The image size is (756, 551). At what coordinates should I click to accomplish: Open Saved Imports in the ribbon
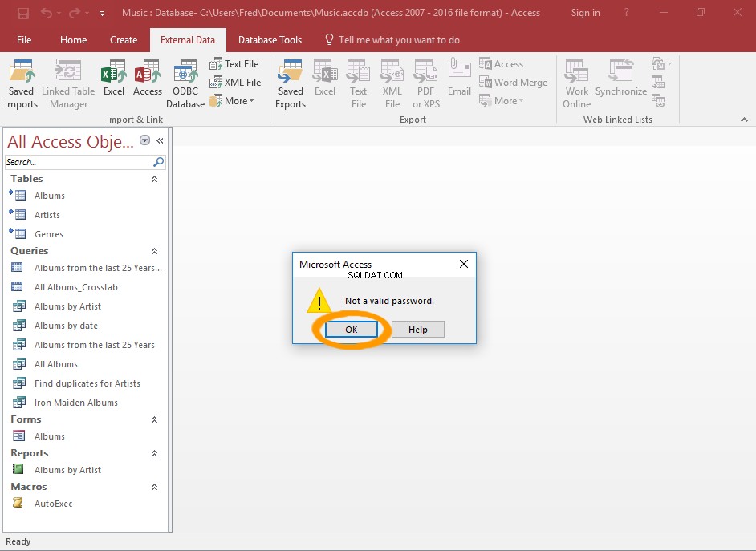21,83
